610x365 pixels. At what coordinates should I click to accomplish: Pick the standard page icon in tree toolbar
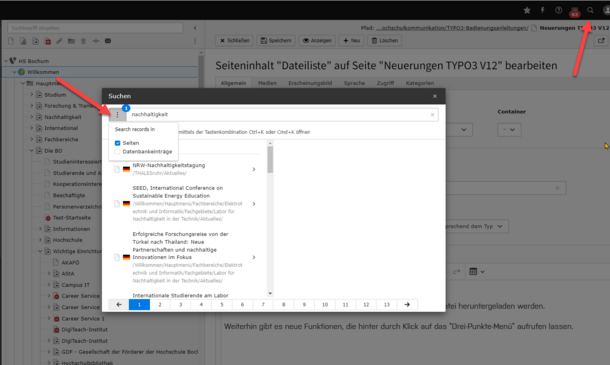click(11, 41)
